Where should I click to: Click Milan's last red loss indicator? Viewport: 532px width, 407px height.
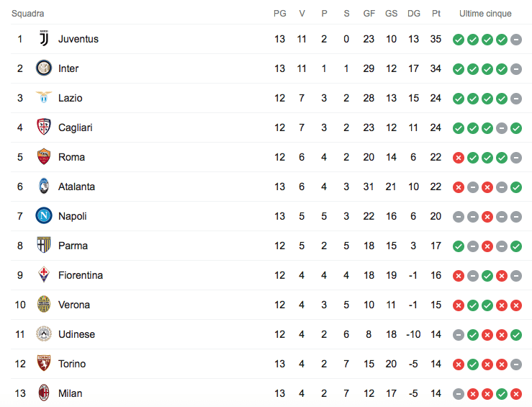click(516, 394)
